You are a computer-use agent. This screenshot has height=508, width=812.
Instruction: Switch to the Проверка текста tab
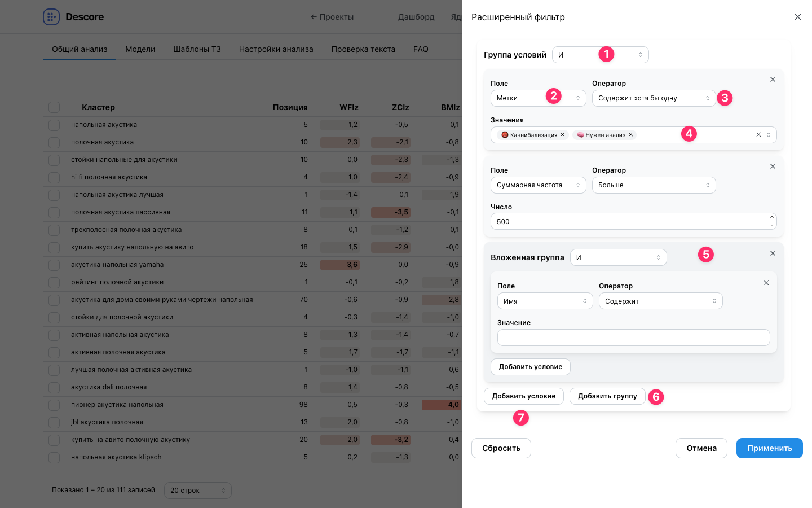363,49
